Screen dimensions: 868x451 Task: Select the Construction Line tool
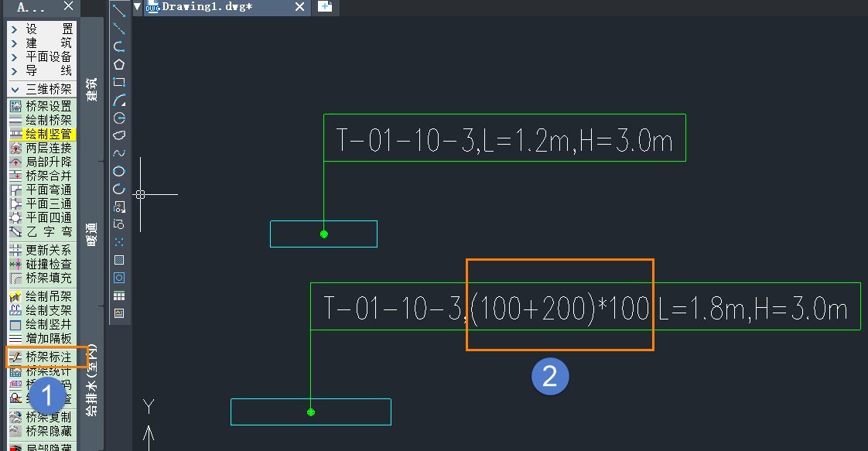tap(119, 29)
